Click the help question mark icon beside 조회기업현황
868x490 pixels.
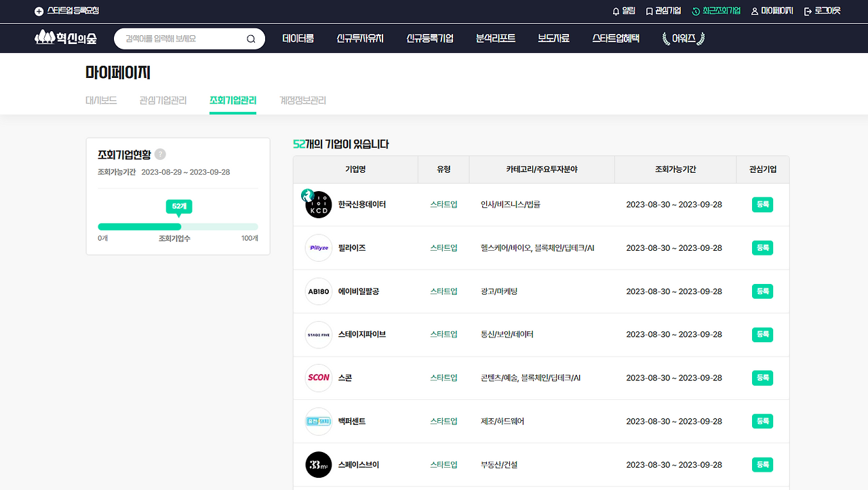160,154
